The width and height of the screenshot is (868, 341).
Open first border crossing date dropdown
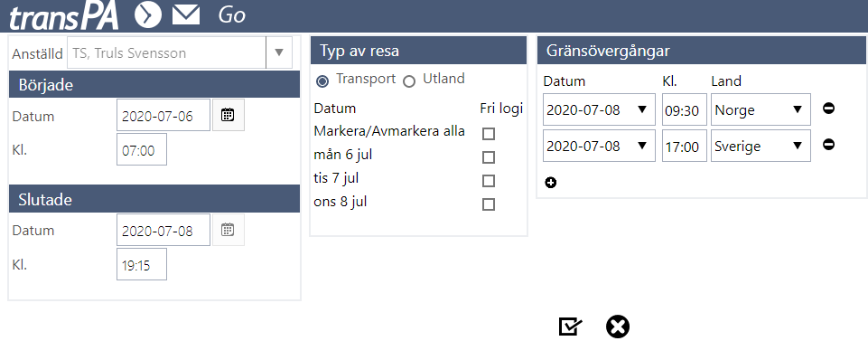click(599, 109)
